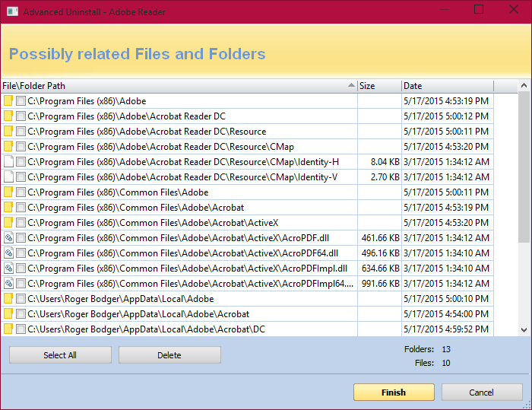The image size is (532, 410).
Task: Click folder icon of the Acrobat Reader DC\Resource row
Action: pyautogui.click(x=8, y=131)
